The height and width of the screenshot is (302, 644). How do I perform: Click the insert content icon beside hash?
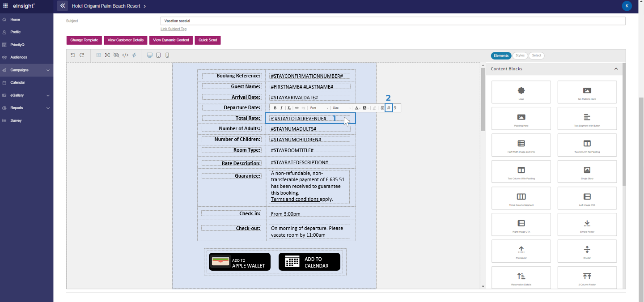(382, 108)
